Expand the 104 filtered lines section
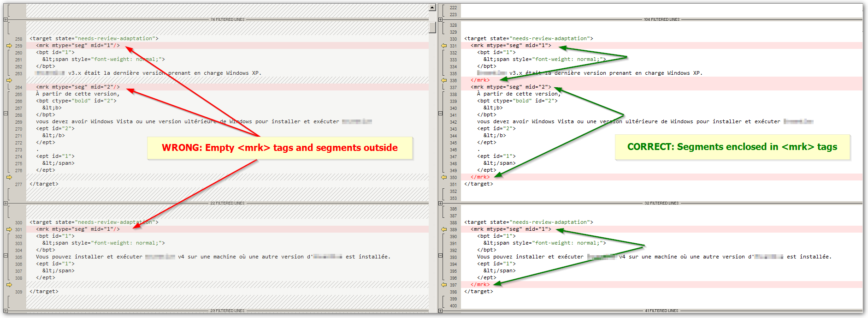 [440, 19]
